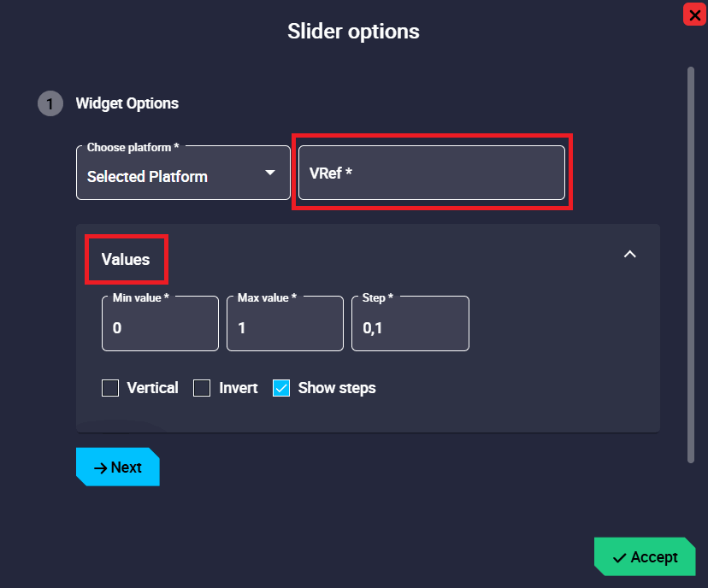Click the Step value field
Screen dimensions: 708x588
click(410, 326)
